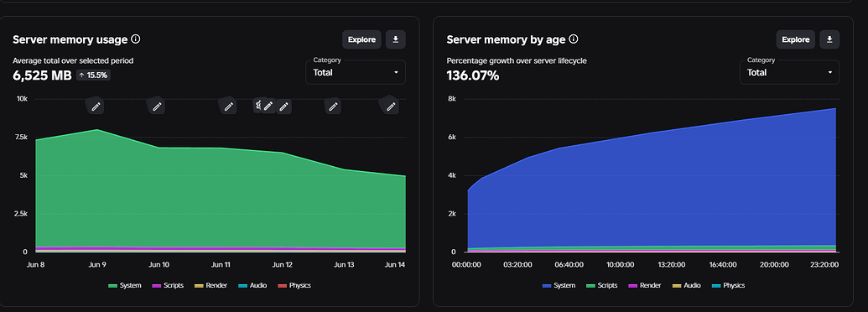Toggle yellow Audio legend in memory by age chart
The height and width of the screenshot is (312, 868).
point(686,285)
